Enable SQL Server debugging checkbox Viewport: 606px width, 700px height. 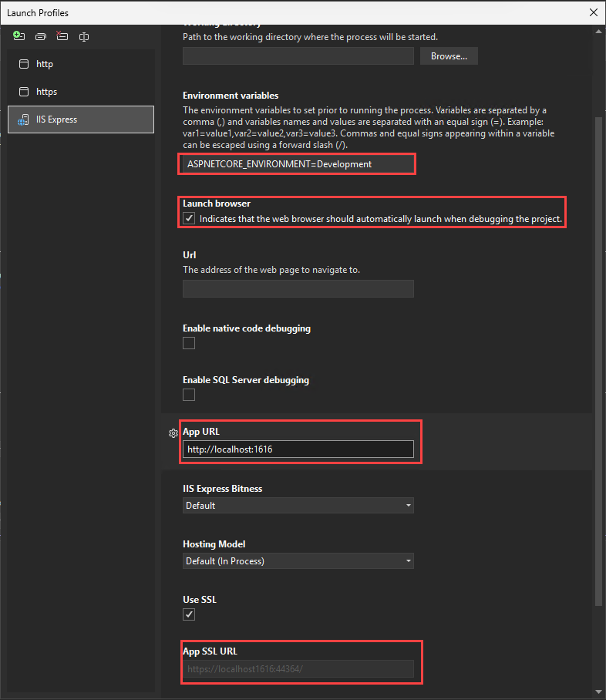(x=189, y=395)
